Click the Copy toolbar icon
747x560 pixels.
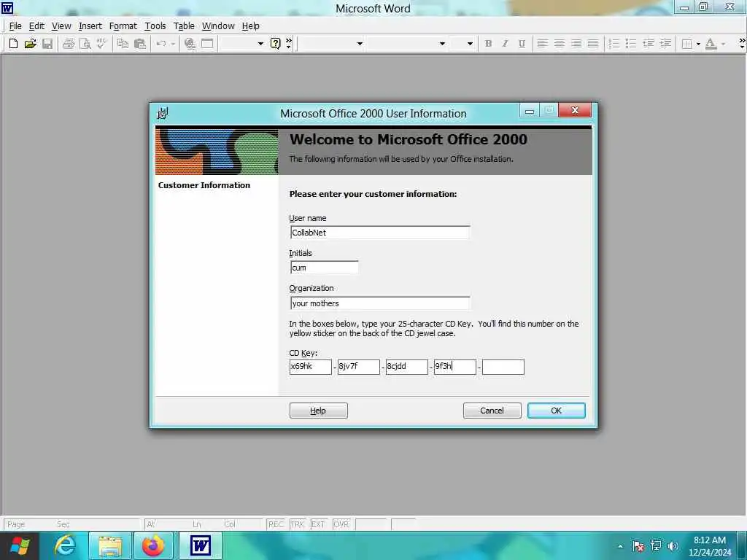tap(123, 44)
